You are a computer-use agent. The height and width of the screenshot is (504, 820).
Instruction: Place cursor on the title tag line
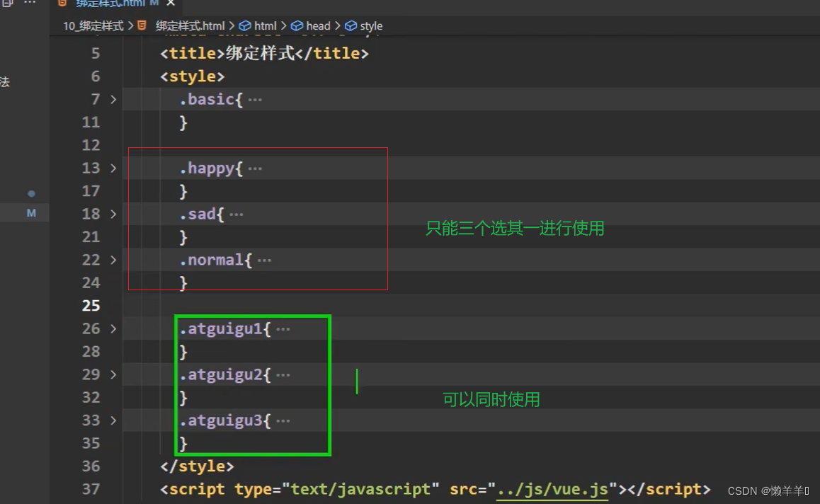pyautogui.click(x=264, y=53)
